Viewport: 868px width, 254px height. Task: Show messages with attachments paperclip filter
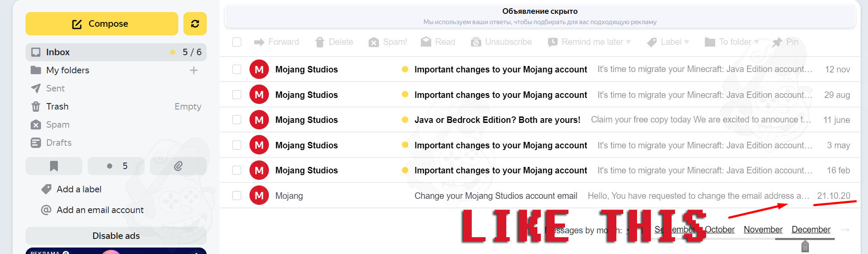pyautogui.click(x=178, y=166)
